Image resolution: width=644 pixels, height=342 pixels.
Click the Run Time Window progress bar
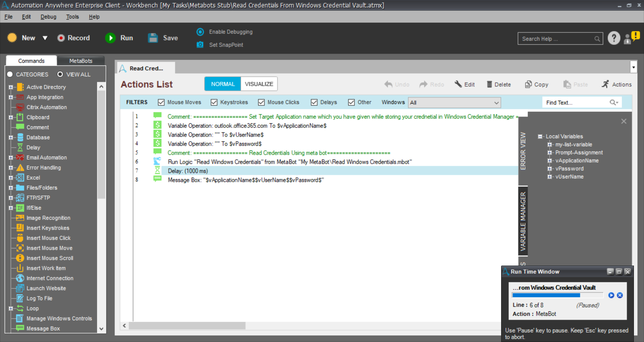tap(557, 295)
